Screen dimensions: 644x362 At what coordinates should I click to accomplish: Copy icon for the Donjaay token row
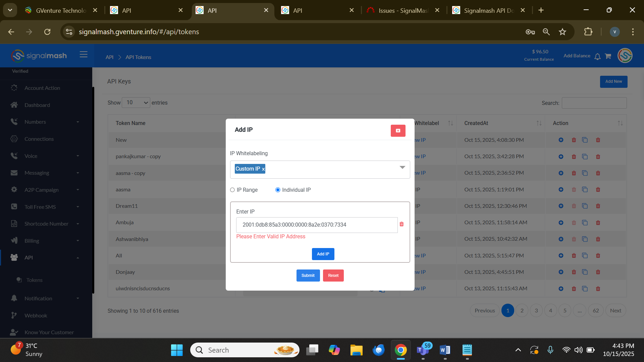(585, 272)
